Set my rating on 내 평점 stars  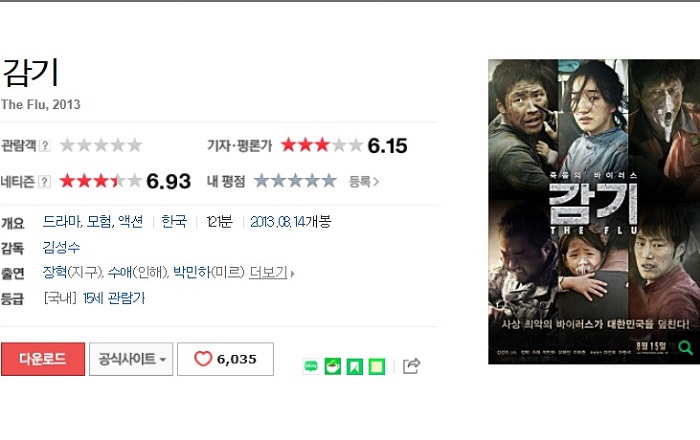(295, 181)
